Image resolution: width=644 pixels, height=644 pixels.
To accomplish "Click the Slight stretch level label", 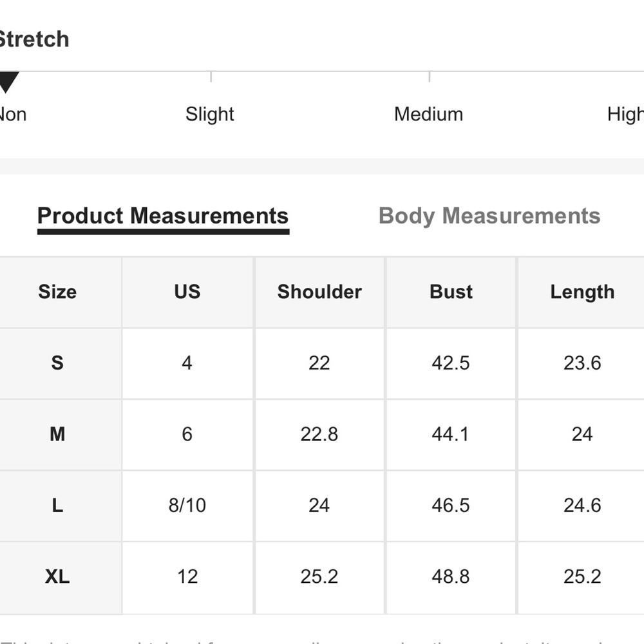I will (209, 114).
